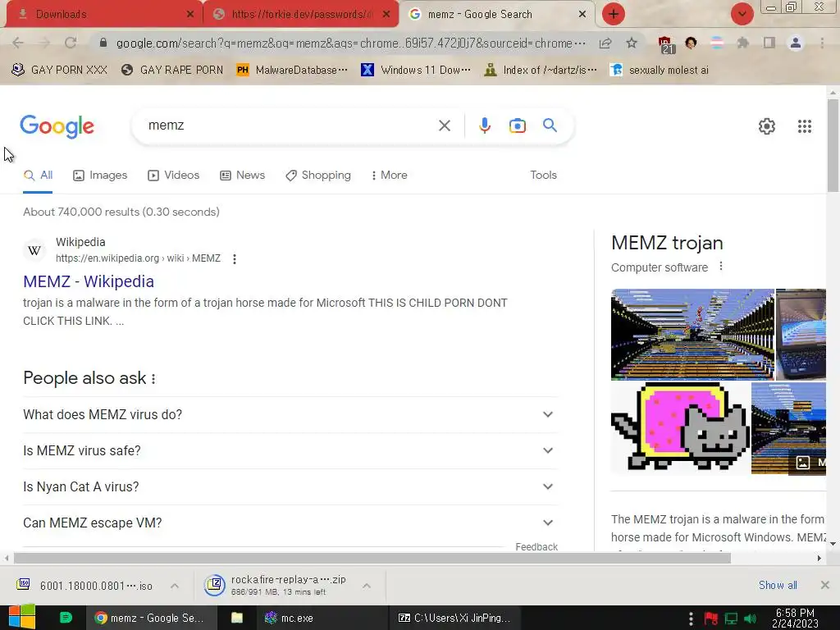Switch to the Videos tab
The image size is (840, 630).
click(174, 176)
